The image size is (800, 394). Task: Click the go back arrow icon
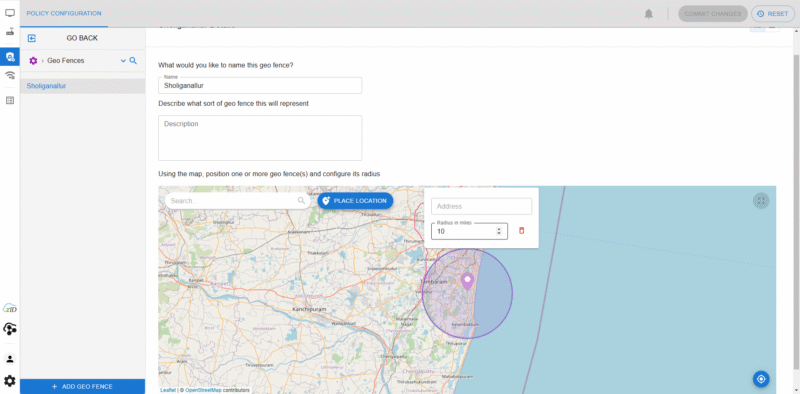[x=32, y=38]
